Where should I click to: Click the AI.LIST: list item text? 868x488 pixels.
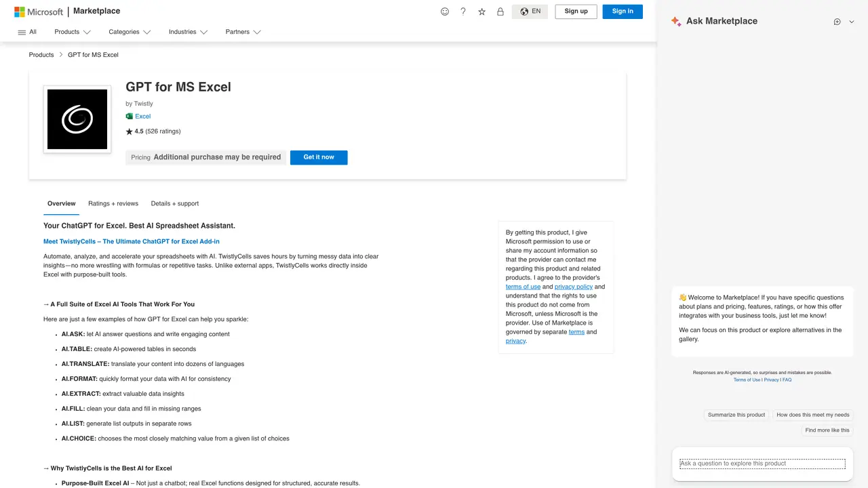click(x=127, y=424)
